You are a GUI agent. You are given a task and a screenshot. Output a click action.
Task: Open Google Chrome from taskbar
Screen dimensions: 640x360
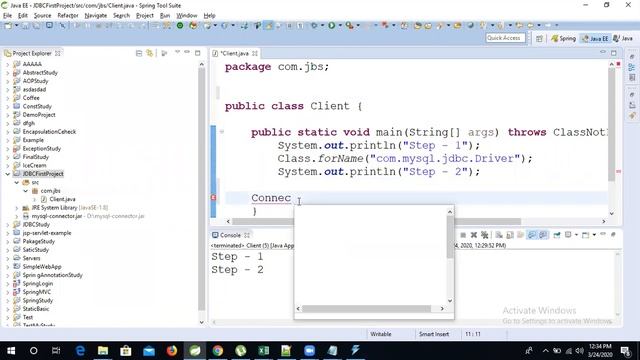tap(218, 351)
